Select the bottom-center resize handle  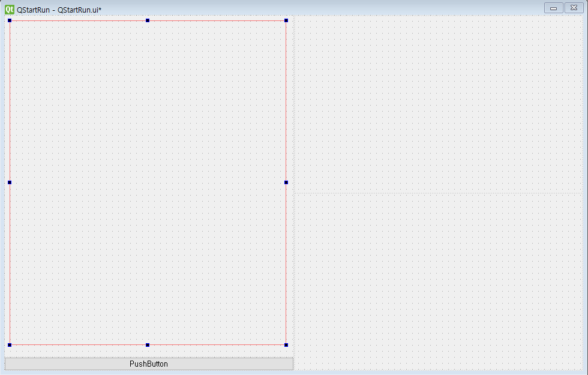tap(148, 345)
